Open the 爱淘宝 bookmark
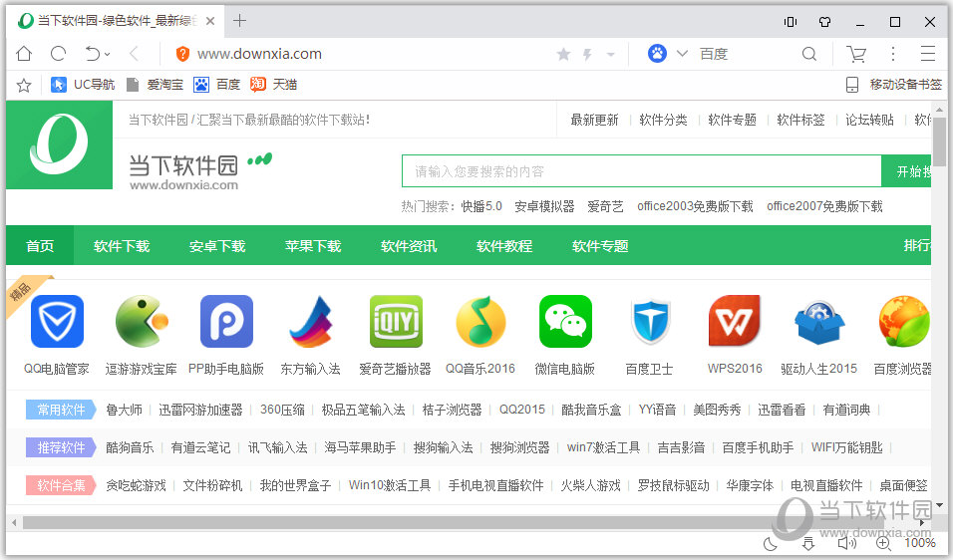The image size is (953, 560). pos(155,85)
